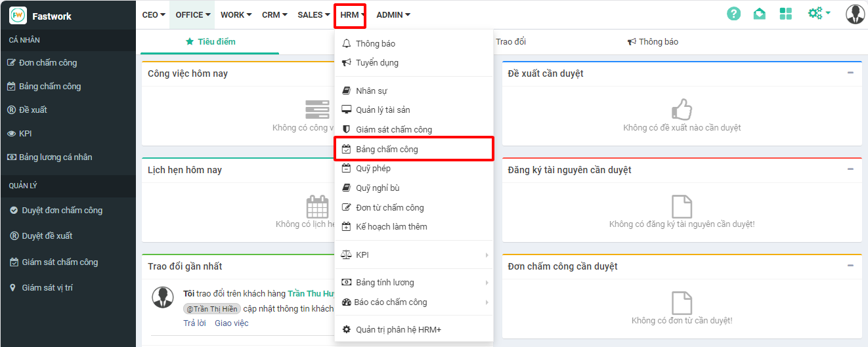Select Bảng chấm công from HRM menu
This screenshot has height=347, width=868.
387,150
